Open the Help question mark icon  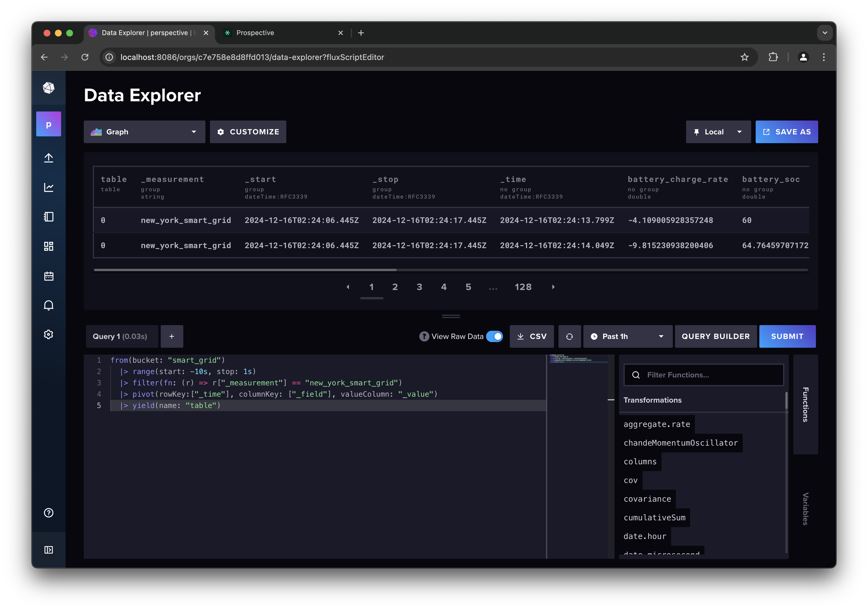tap(48, 513)
